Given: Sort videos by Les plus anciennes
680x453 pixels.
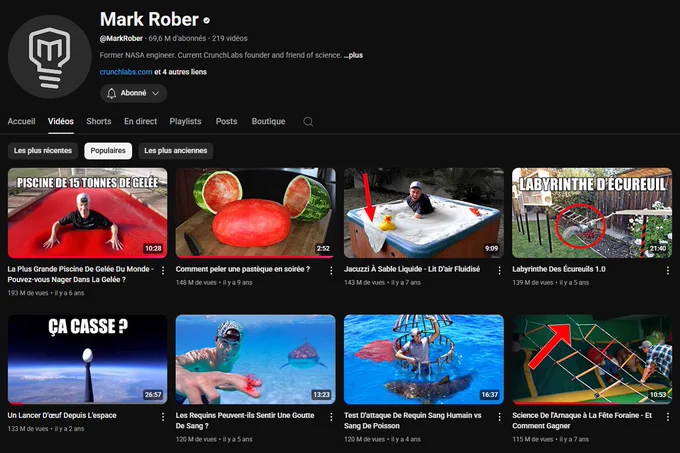Looking at the screenshot, I should [176, 151].
